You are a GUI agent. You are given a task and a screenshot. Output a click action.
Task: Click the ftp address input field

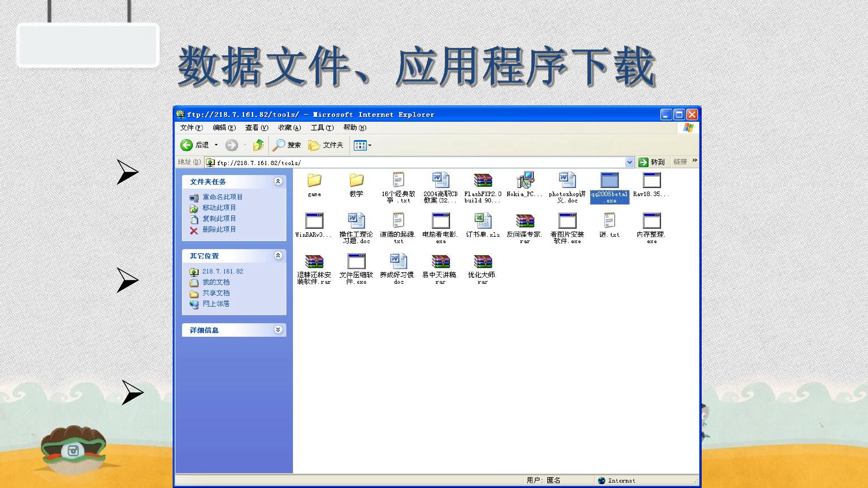point(419,163)
